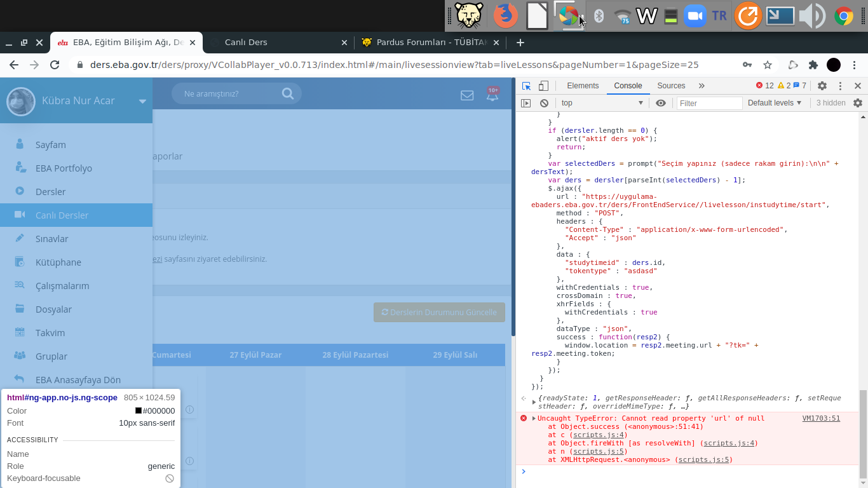The image size is (868, 488).
Task: Select the top JavaScript context dropdown
Action: (602, 103)
